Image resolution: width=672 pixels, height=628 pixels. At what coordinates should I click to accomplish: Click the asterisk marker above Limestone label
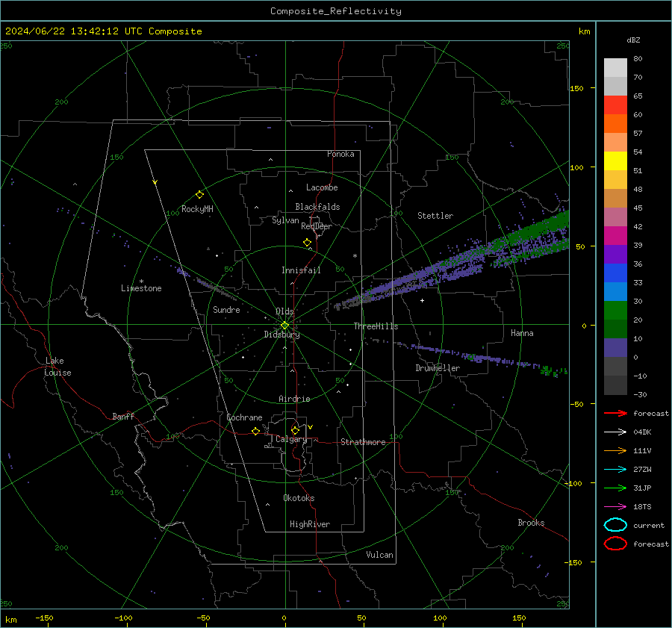tap(141, 282)
